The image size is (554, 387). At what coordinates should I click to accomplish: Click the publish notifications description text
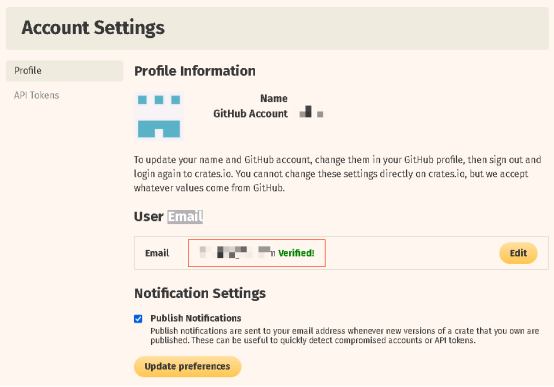click(345, 336)
